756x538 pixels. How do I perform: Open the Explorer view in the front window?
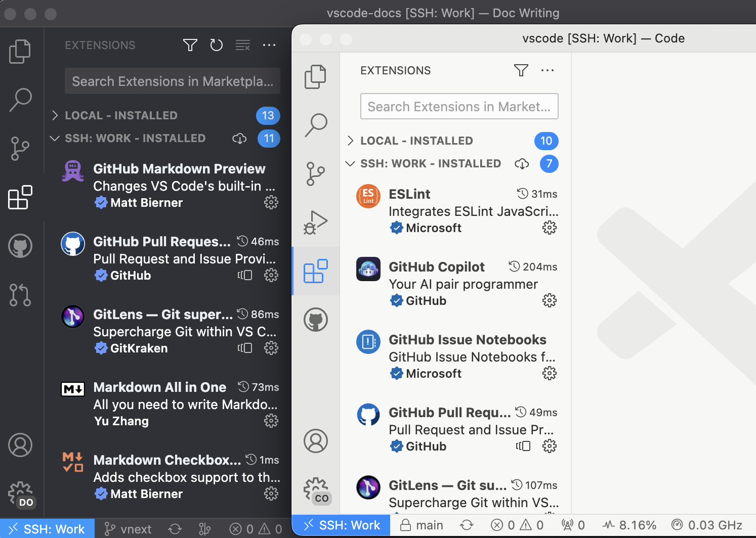tap(316, 76)
